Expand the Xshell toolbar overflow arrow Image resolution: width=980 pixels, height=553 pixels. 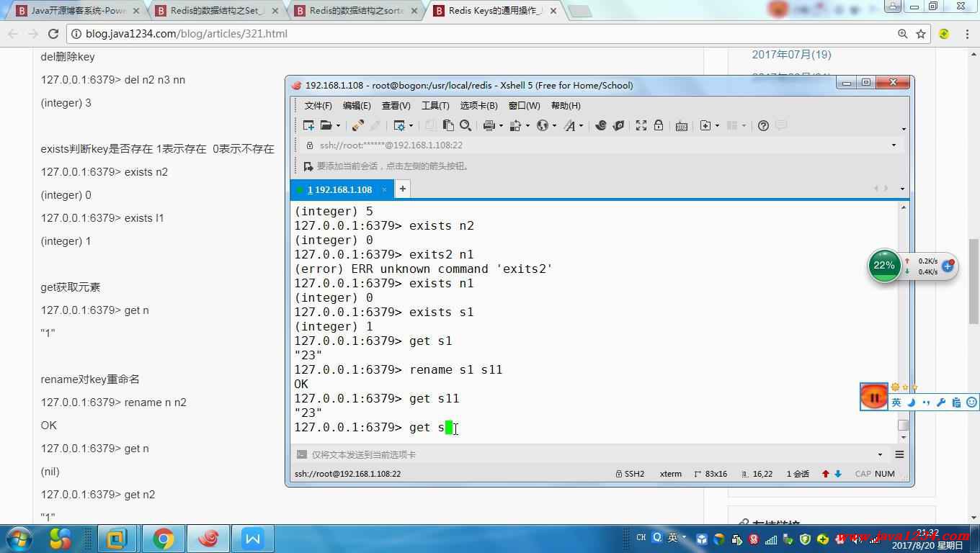pyautogui.click(x=904, y=130)
